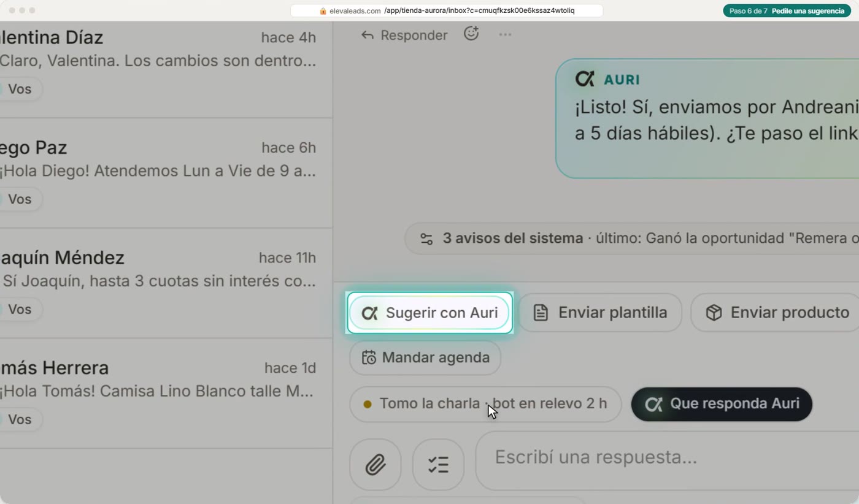The width and height of the screenshot is (859, 504).
Task: Click the AURI message bubble
Action: pos(707,119)
